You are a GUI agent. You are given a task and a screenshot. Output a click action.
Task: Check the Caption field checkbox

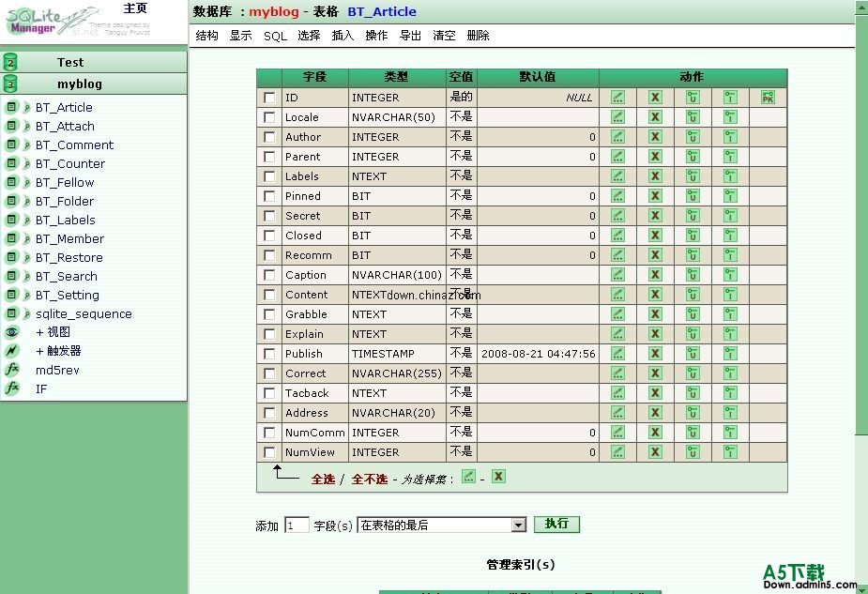click(x=270, y=276)
